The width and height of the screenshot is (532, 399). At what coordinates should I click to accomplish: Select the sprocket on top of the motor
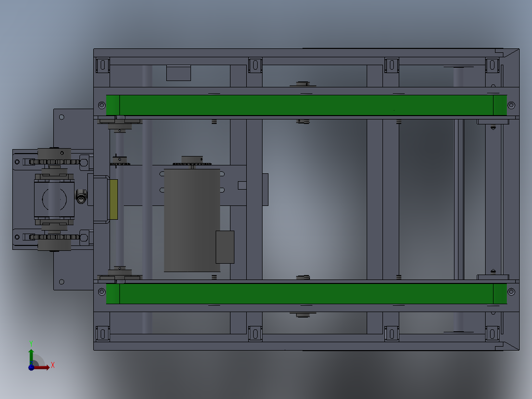pyautogui.click(x=192, y=164)
